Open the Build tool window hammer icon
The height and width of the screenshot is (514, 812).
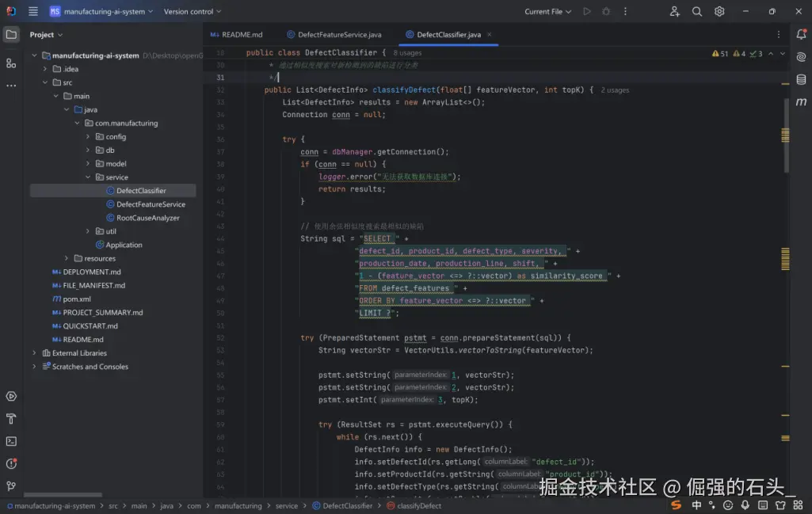(11, 419)
